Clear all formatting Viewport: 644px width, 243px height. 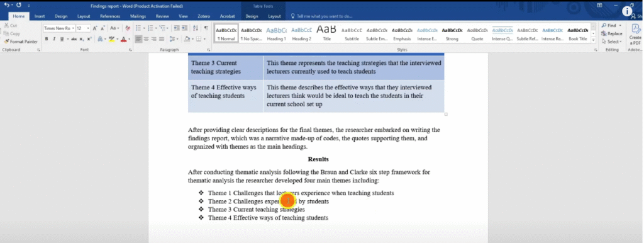point(128,28)
